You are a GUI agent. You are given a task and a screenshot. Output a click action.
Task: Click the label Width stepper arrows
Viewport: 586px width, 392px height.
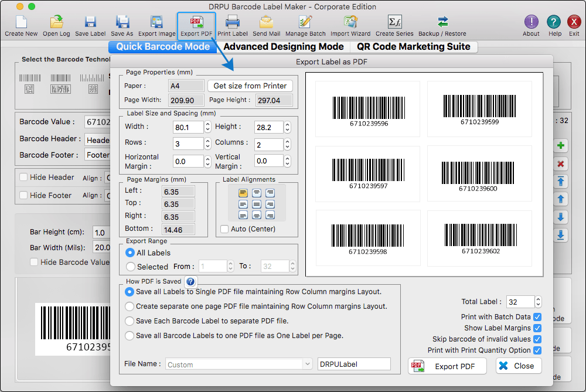[x=208, y=127]
